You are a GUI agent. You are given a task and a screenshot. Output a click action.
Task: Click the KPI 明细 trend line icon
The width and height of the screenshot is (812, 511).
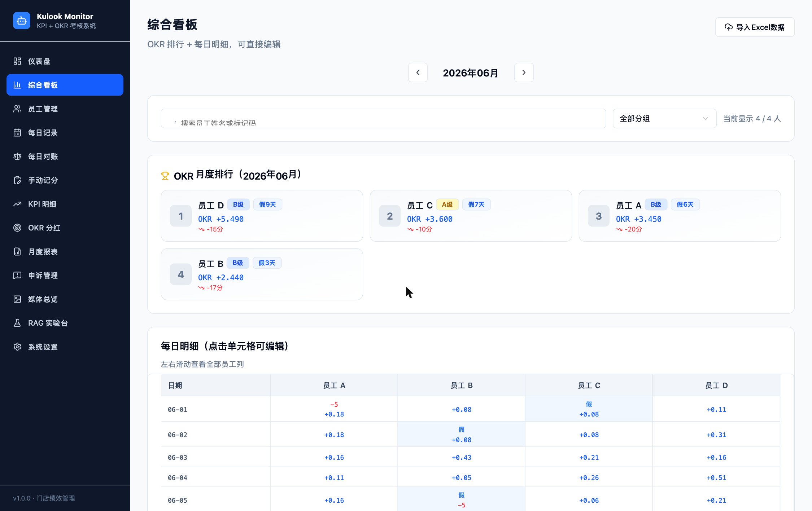click(x=17, y=204)
